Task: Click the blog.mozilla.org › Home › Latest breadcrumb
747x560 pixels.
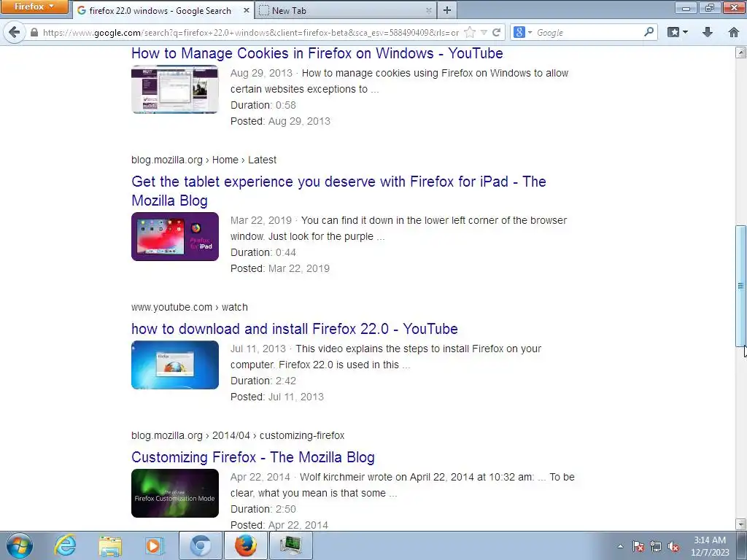Action: (x=204, y=160)
